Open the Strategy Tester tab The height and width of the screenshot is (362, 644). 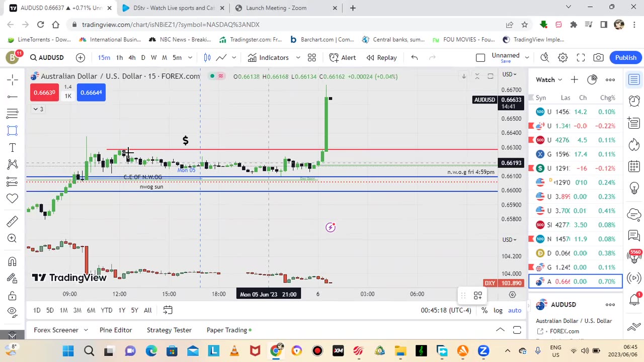coord(169,330)
